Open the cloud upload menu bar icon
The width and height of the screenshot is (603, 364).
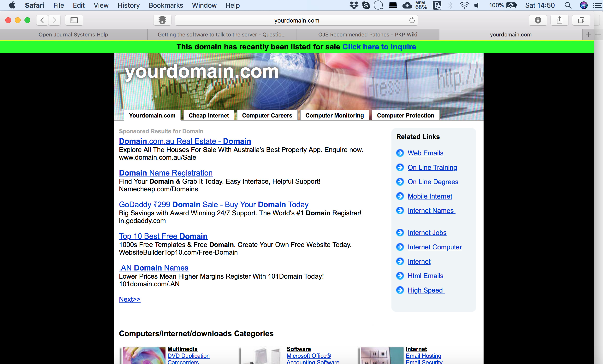[x=407, y=5]
